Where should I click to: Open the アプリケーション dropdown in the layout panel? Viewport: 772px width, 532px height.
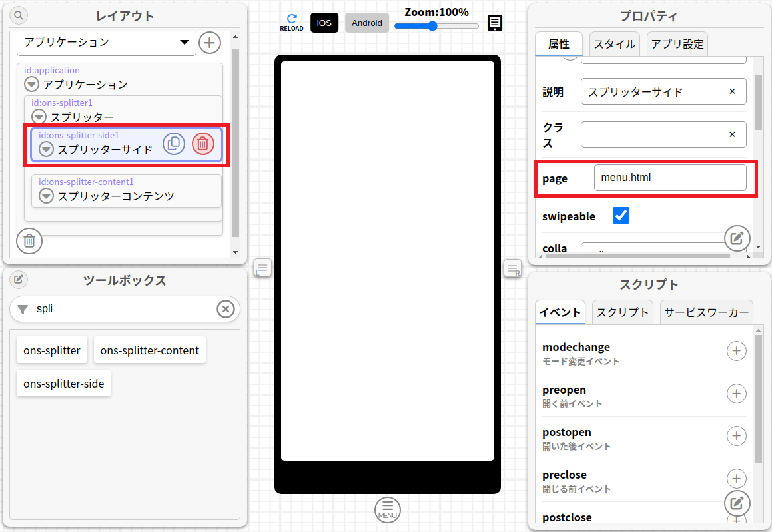185,42
